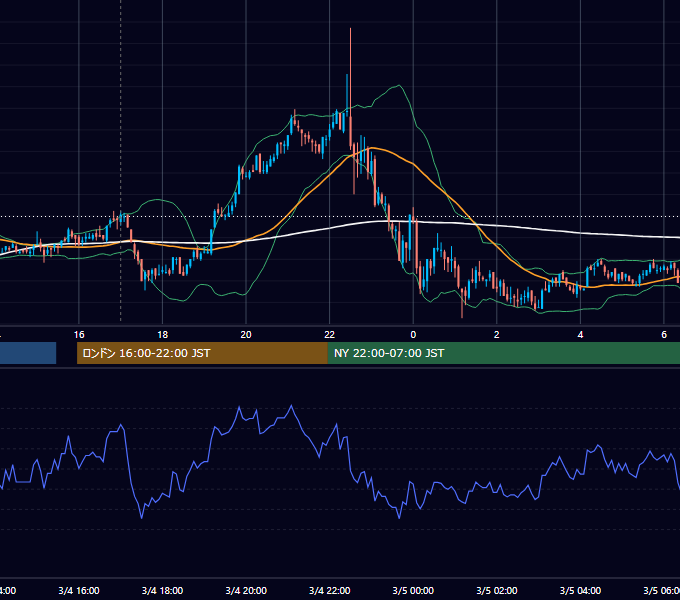The image size is (680, 600).
Task: Click the 3/4 22:00 date label
Action: [330, 590]
